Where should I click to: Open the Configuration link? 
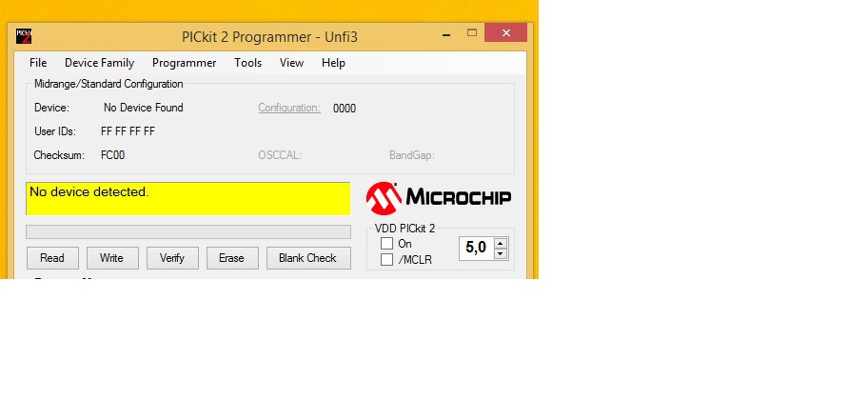pos(289,108)
